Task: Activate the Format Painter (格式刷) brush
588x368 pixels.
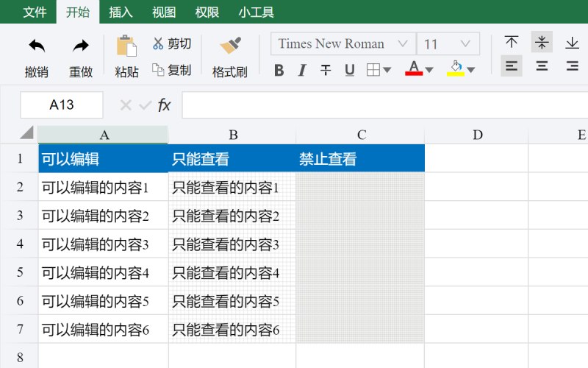Action: pyautogui.click(x=230, y=46)
